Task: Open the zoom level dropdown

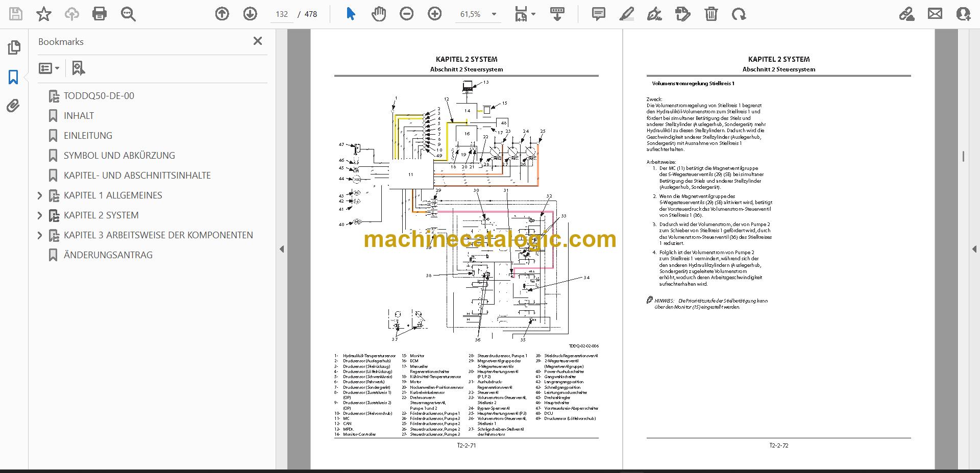Action: coord(494,14)
